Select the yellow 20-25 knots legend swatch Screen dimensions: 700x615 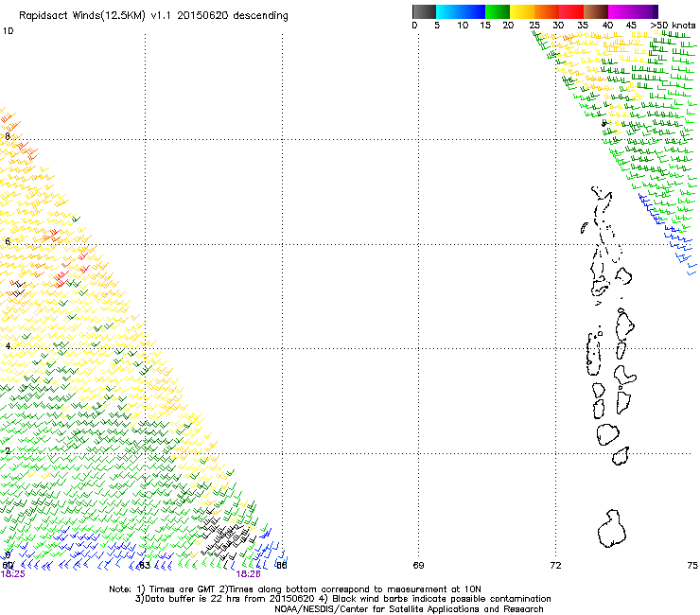[522, 11]
